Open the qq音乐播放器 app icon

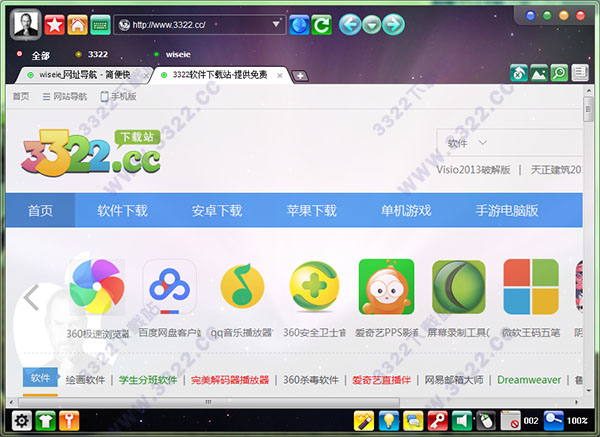242,286
